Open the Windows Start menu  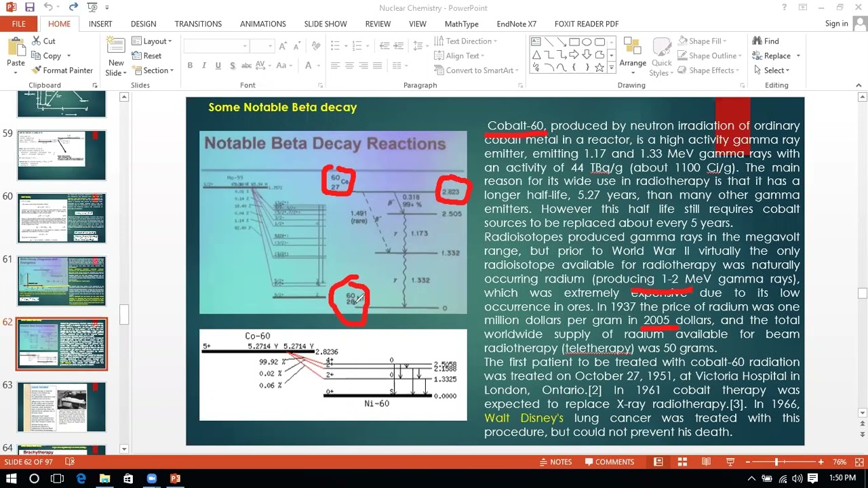[x=11, y=479]
